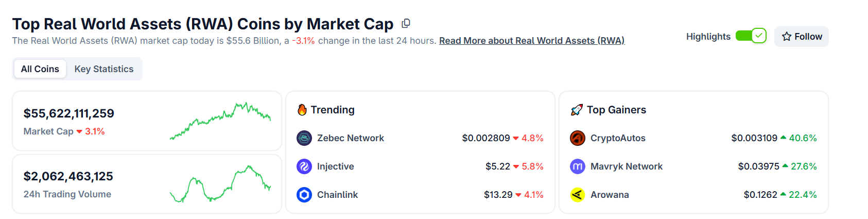
Task: Click the Zebec Network coin icon
Action: (x=304, y=138)
